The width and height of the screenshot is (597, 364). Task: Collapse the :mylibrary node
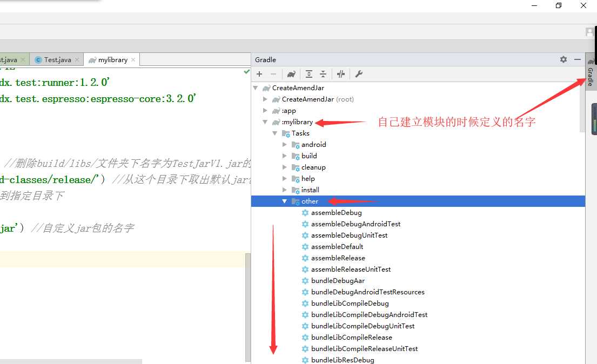[x=265, y=122]
